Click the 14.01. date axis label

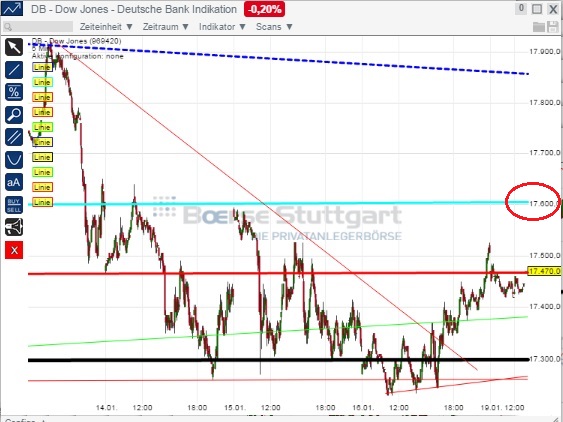[106, 408]
